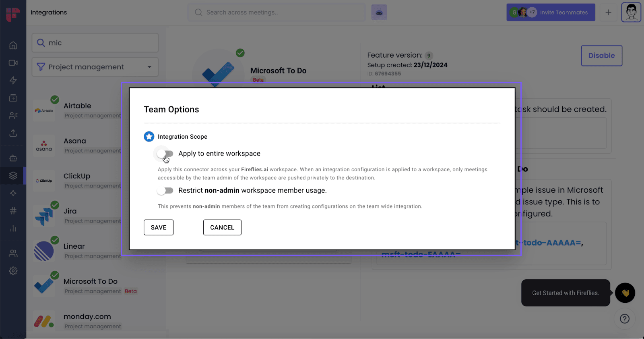Click Get Started with Fireflies tooltip
This screenshot has height=339, width=644.
[x=566, y=293]
